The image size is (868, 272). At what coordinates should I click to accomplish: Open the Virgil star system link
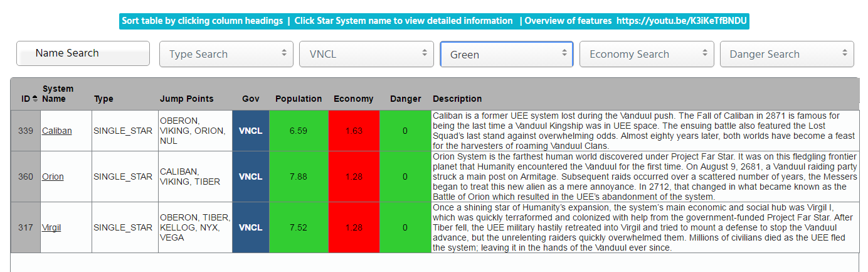point(51,227)
